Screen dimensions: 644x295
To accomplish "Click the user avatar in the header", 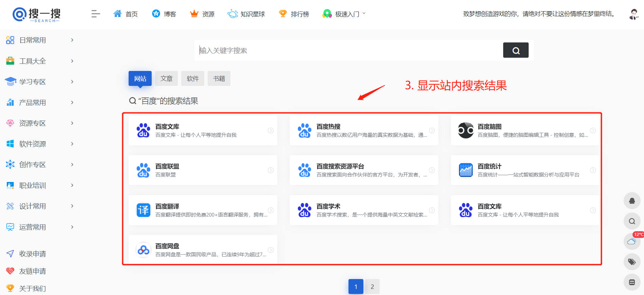I will 633,14.
